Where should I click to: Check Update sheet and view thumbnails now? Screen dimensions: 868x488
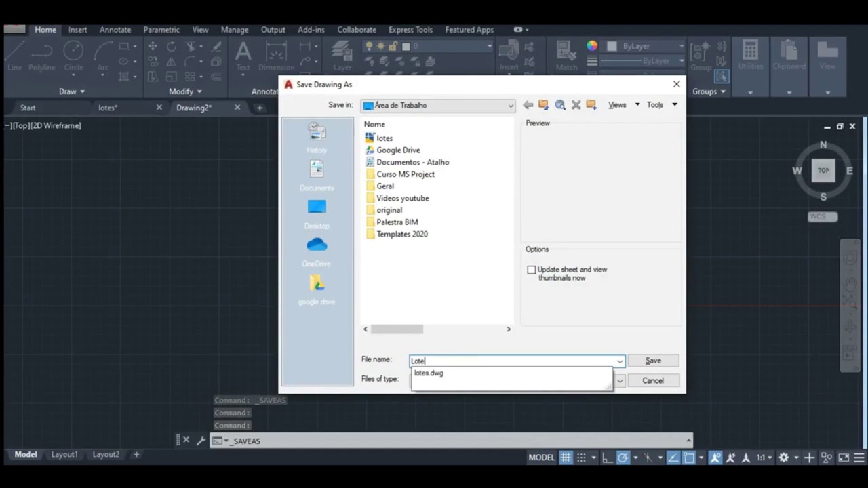click(531, 270)
